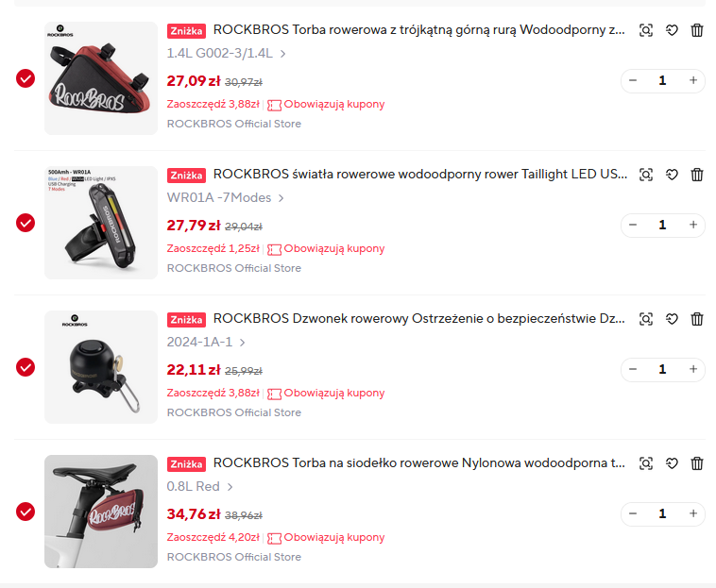Find similar items for triangle bag

pos(646,30)
